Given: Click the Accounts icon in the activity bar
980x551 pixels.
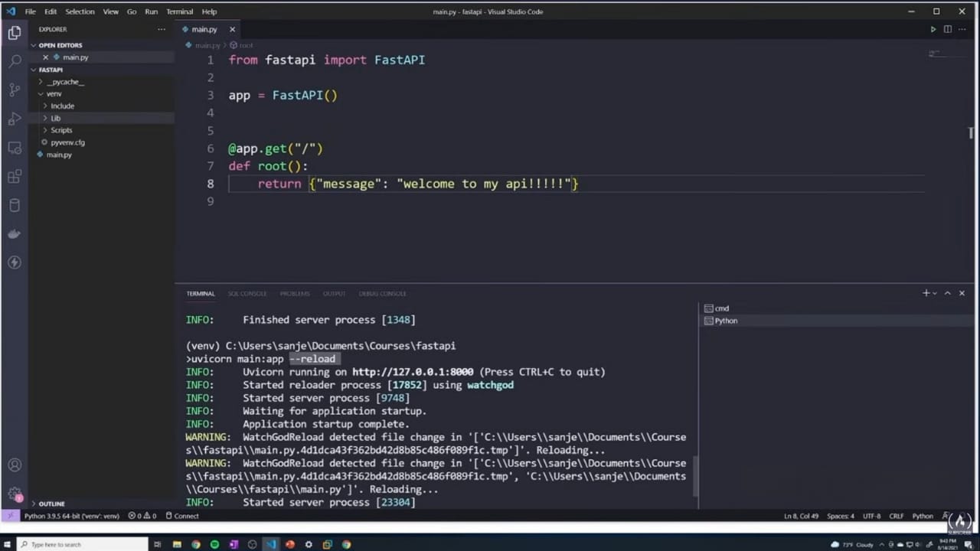Looking at the screenshot, I should [15, 465].
